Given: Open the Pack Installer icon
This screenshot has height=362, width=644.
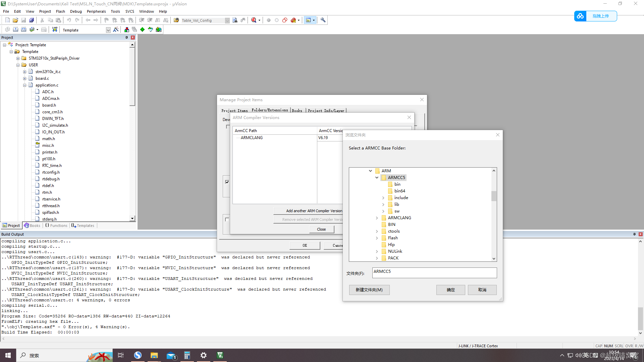Looking at the screenshot, I should 159,29.
